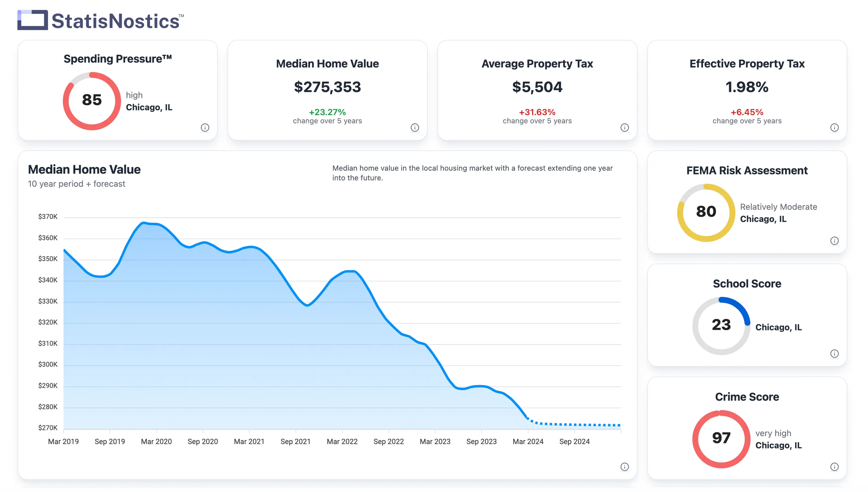Screen dimensions: 868x492
Task: Click the Crime Score 97 gauge
Action: 721,439
